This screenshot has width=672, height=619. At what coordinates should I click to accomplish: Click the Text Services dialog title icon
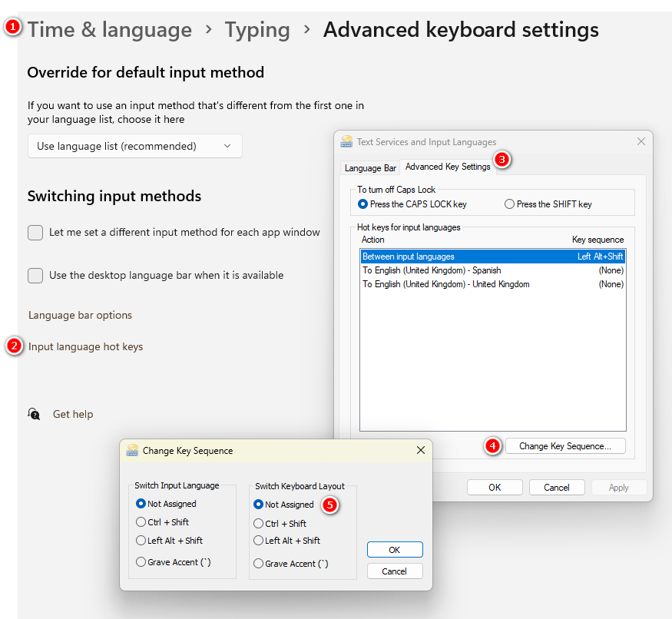click(x=347, y=141)
